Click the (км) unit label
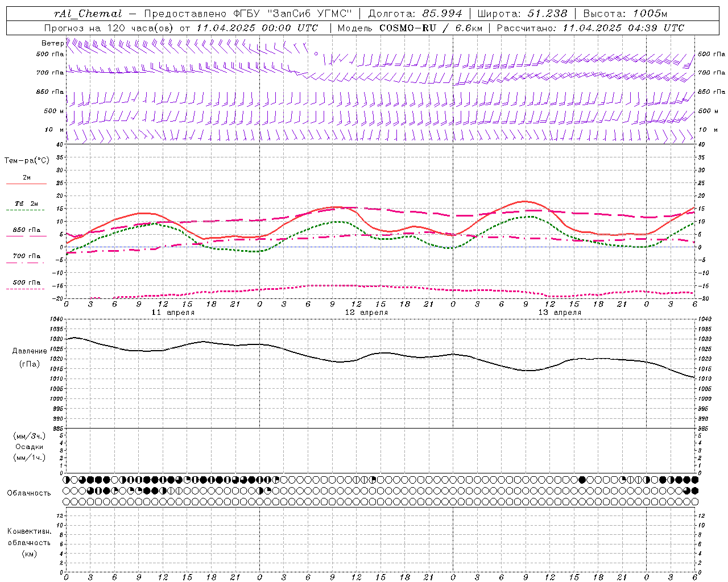The image size is (728, 582). pos(29,554)
